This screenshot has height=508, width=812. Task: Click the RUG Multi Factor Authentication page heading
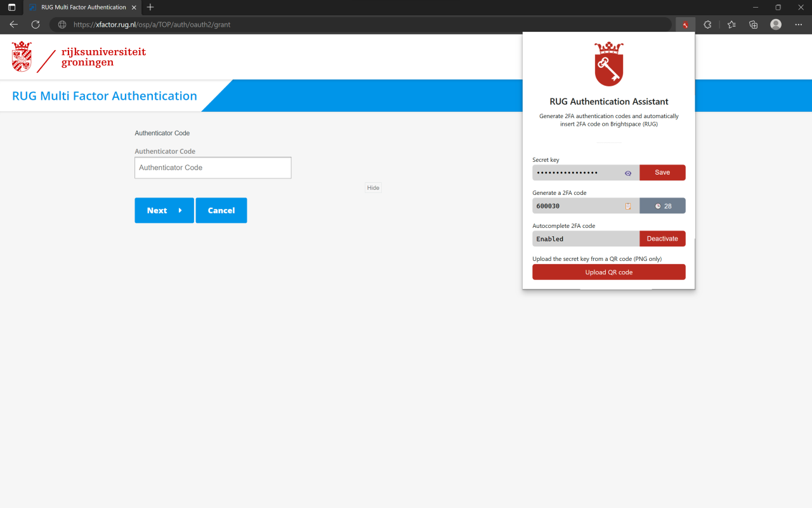tap(105, 96)
